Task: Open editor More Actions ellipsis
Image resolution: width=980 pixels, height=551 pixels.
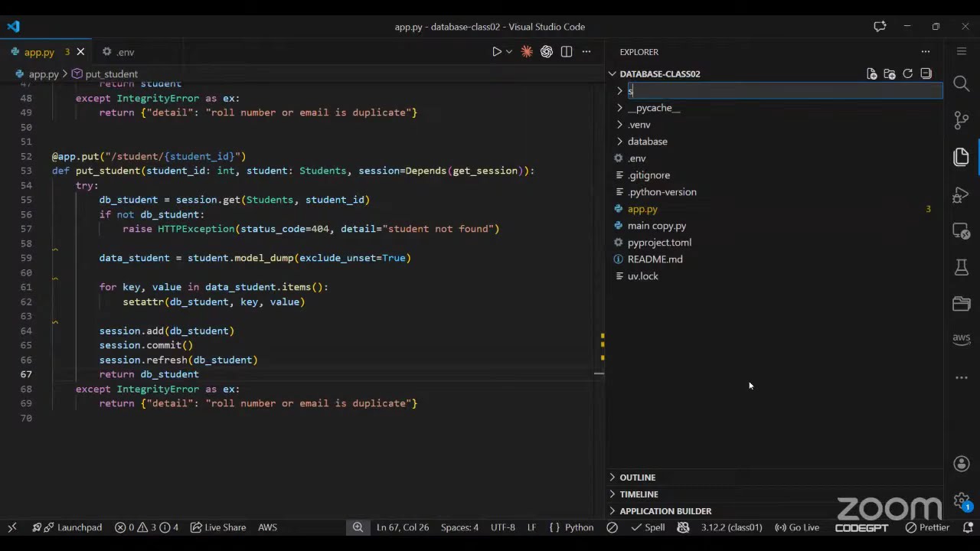Action: (586, 52)
